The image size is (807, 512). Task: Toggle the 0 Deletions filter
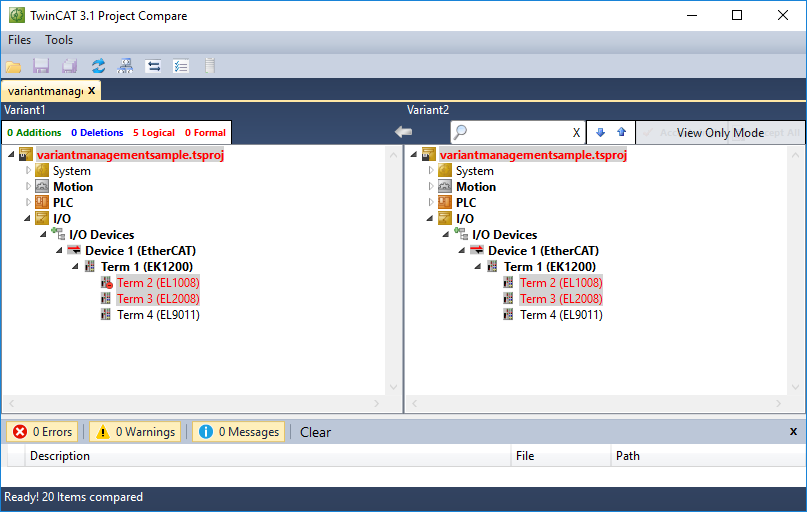click(97, 133)
